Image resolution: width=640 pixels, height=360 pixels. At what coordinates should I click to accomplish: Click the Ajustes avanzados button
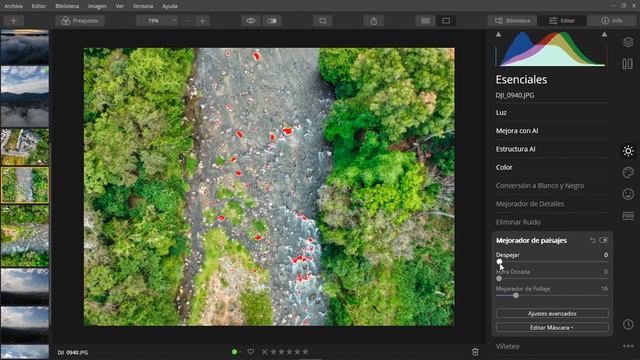click(x=552, y=313)
